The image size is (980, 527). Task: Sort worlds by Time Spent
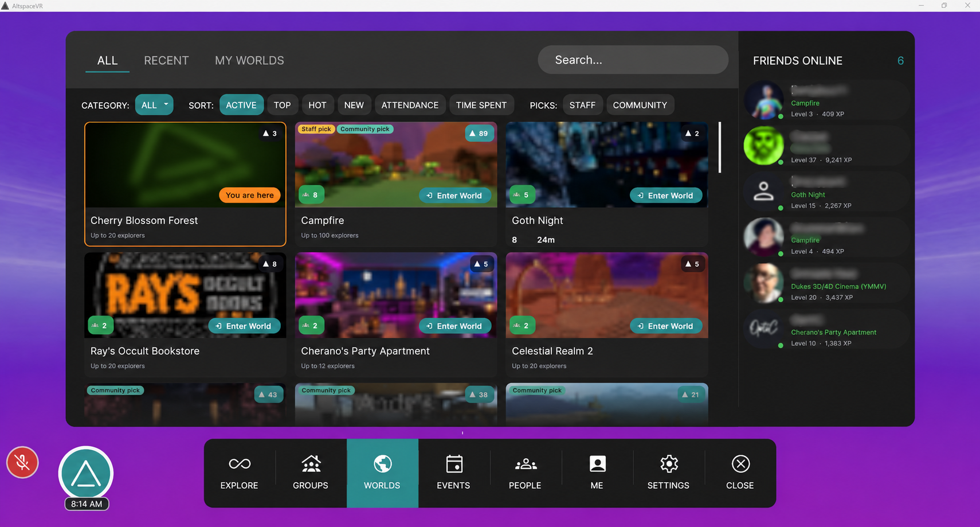coord(481,105)
